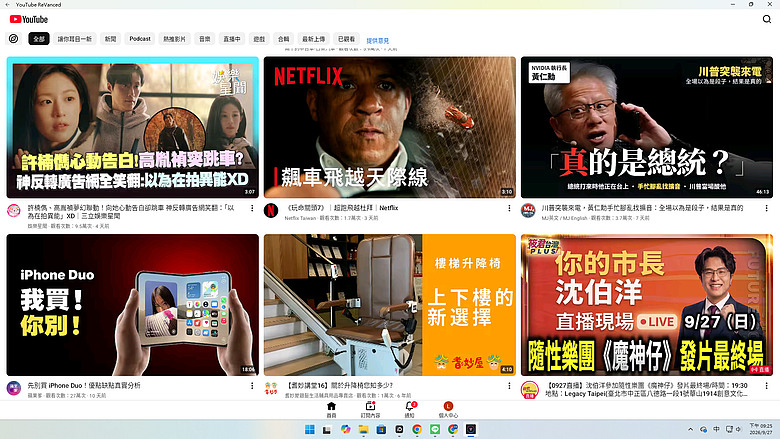Open more options for Jensen Huang video
Screen dimensions: 780x439
coord(766,208)
